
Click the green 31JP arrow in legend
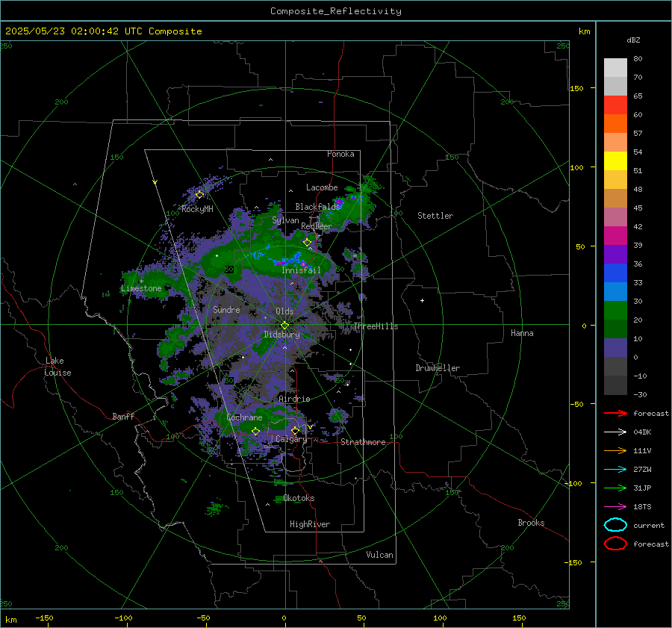(615, 488)
